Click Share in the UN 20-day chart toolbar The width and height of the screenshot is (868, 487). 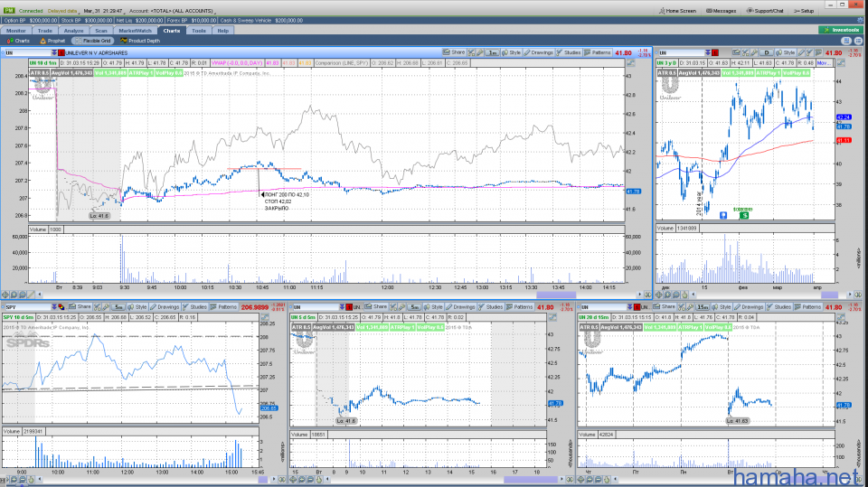pos(665,306)
